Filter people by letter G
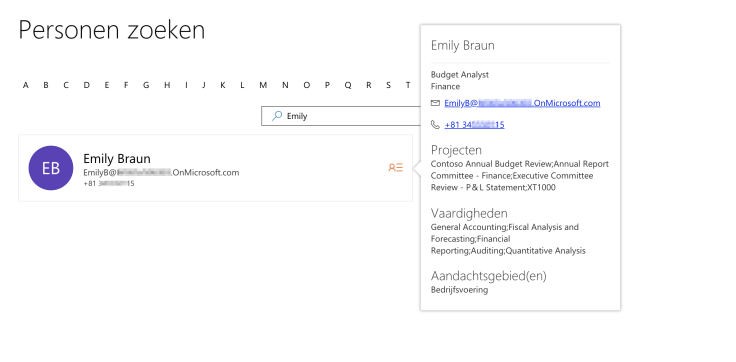This screenshot has width=736, height=362. (146, 85)
